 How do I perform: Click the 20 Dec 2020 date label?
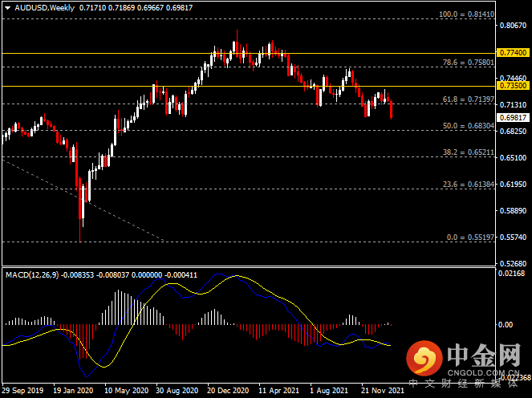(x=228, y=391)
